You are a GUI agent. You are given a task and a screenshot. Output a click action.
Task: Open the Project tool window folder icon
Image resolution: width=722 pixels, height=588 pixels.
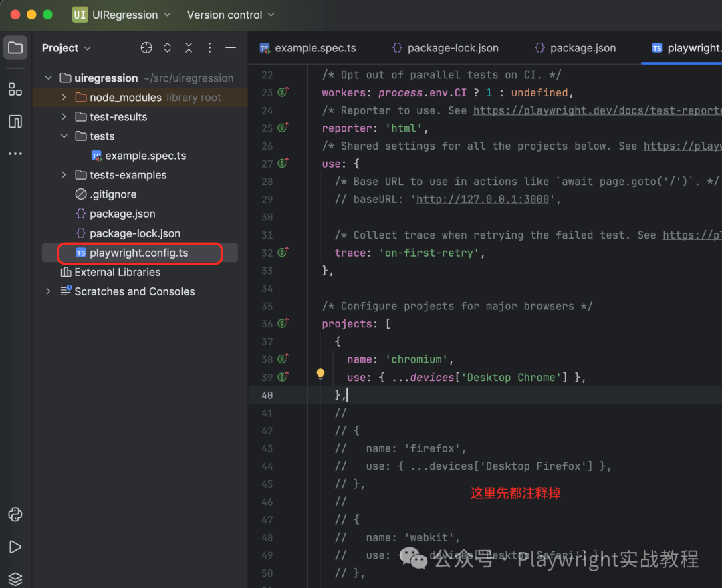pos(15,48)
